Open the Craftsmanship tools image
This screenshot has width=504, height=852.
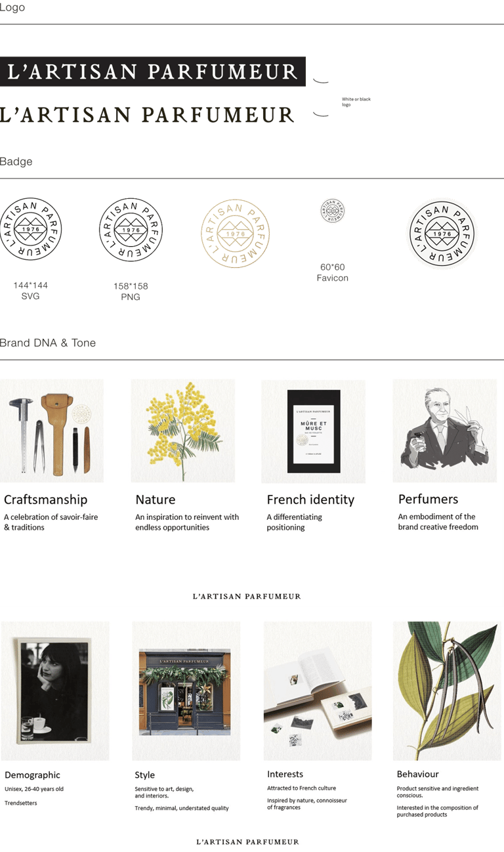(x=52, y=431)
